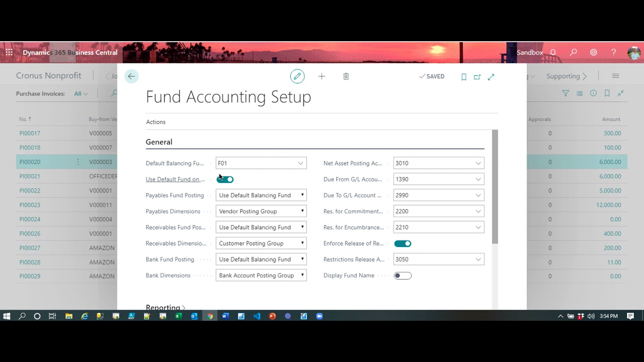This screenshot has width=644, height=362.
Task: Click amount 12,000.00 in list
Action: (608, 205)
